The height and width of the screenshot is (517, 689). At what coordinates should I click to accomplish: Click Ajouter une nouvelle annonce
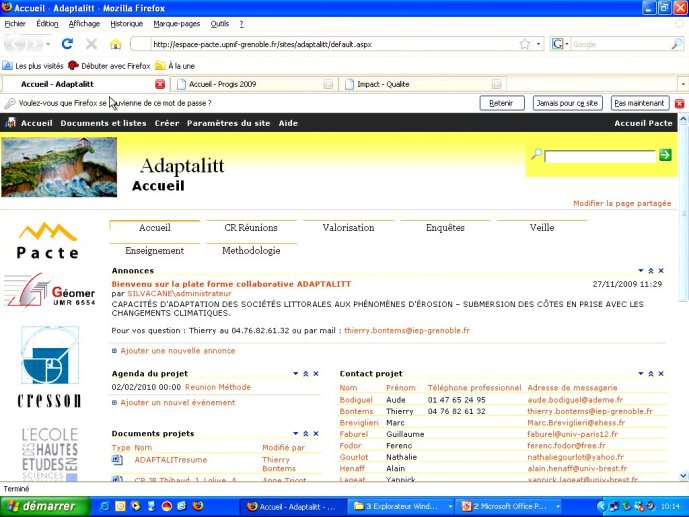point(178,351)
